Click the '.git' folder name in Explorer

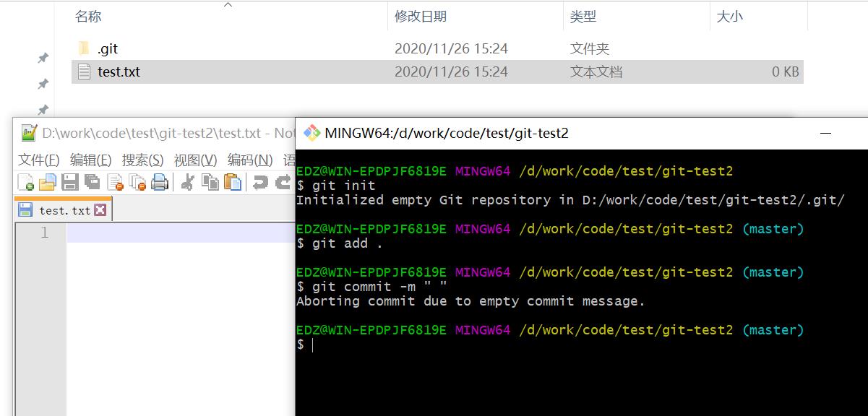pyautogui.click(x=108, y=48)
